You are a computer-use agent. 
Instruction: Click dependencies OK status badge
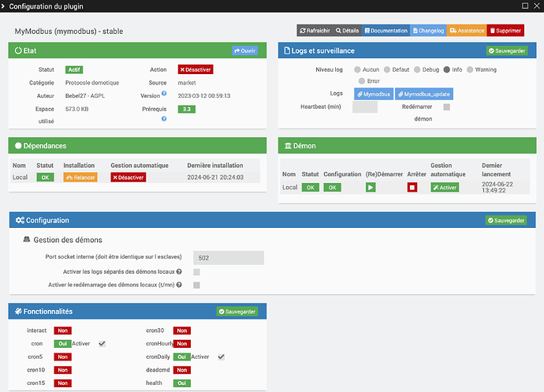click(x=45, y=177)
